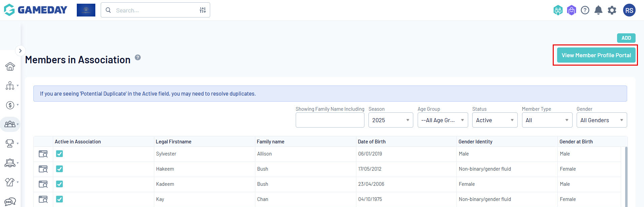The height and width of the screenshot is (207, 644).
Task: Open the Season 2025 dropdown
Action: point(391,120)
